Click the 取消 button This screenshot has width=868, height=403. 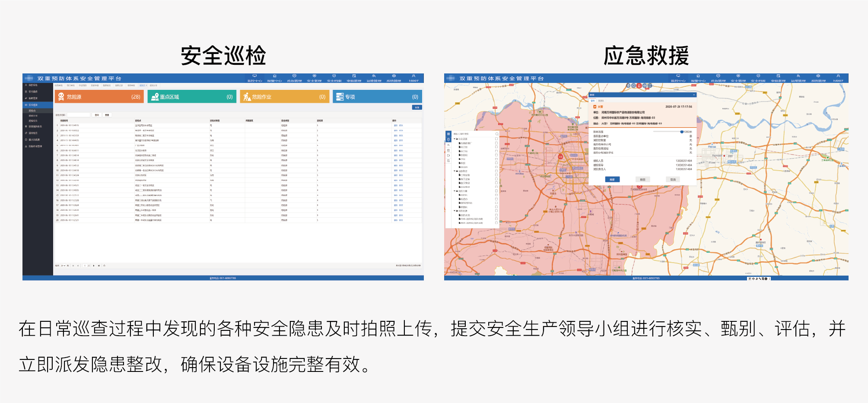[x=673, y=179]
